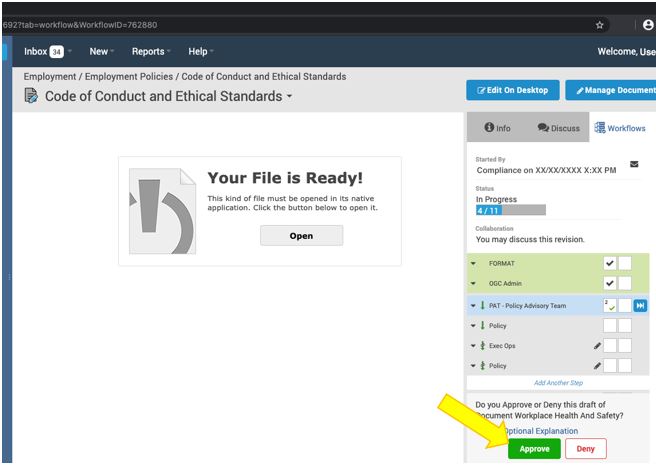Click the 'In Progress' status text
Viewport: 656px width, 466px height.
[x=496, y=199]
